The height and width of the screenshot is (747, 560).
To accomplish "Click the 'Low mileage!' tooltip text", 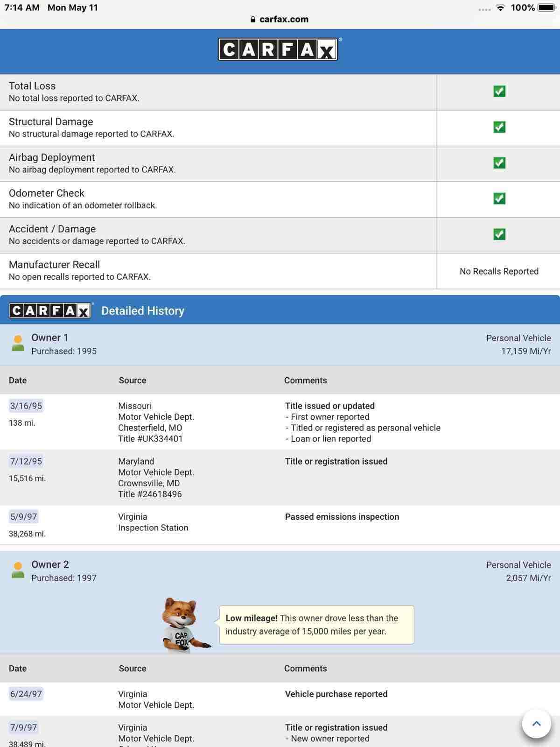I will pyautogui.click(x=252, y=618).
